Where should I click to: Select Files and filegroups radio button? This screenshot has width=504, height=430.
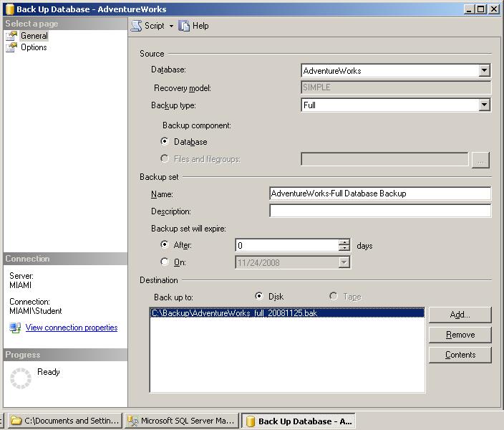click(x=165, y=158)
